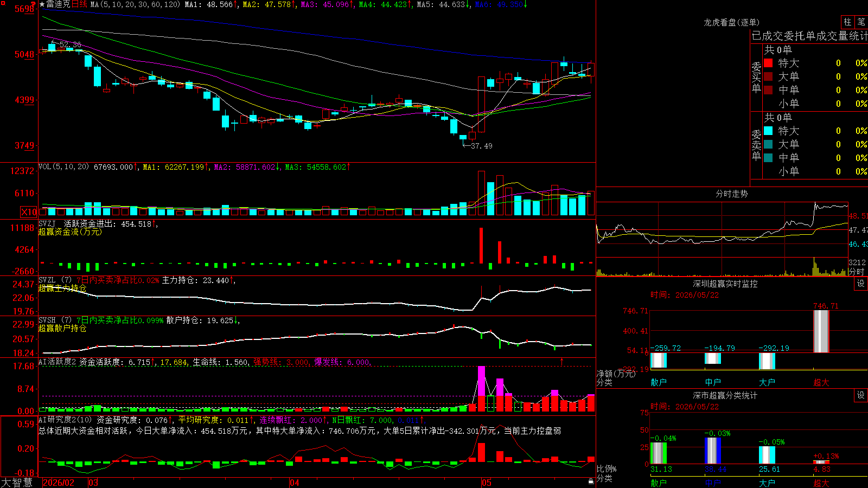The width and height of the screenshot is (868, 488).
Task: Open 设 settings for 深市超赢分类统计
Action: (x=861, y=395)
